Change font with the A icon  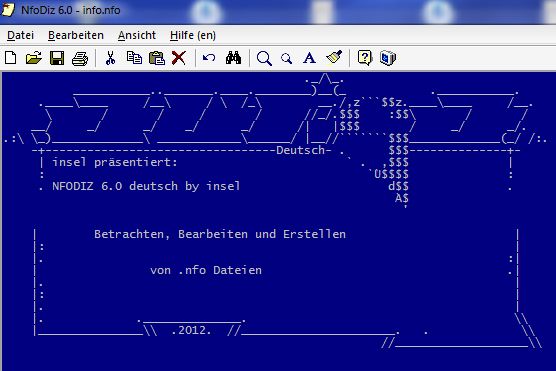(310, 58)
